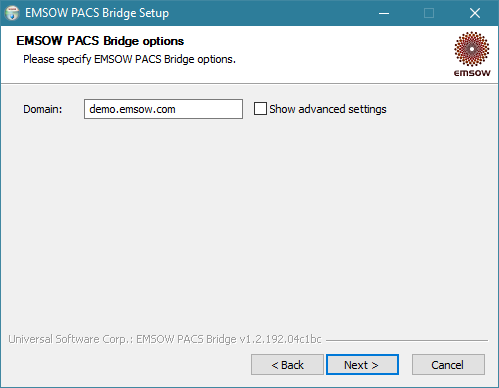499x388 pixels.
Task: Enable the Show advanced settings checkbox
Action: pyautogui.click(x=260, y=109)
